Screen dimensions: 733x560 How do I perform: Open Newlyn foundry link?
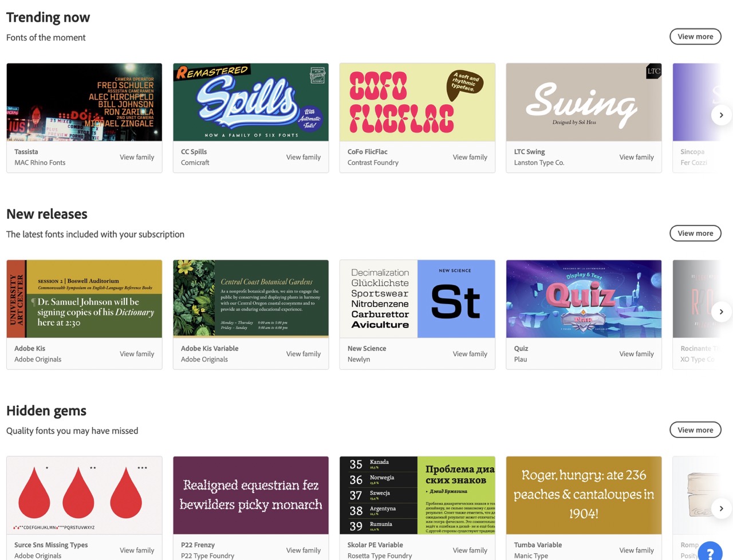pos(359,360)
